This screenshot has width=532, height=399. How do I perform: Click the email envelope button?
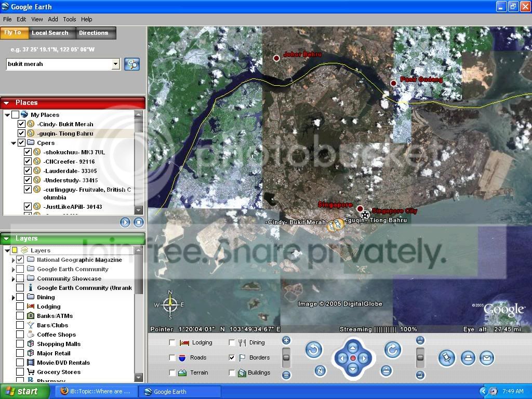tap(486, 358)
